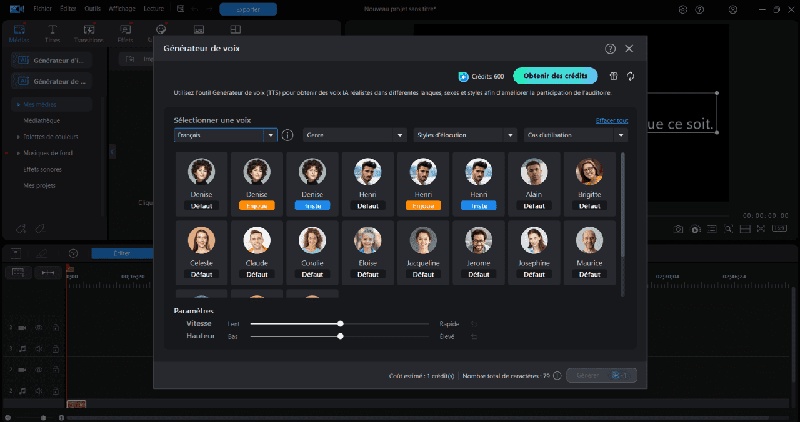Open settings gear in the title bar
The height and width of the screenshot is (422, 800).
click(683, 9)
